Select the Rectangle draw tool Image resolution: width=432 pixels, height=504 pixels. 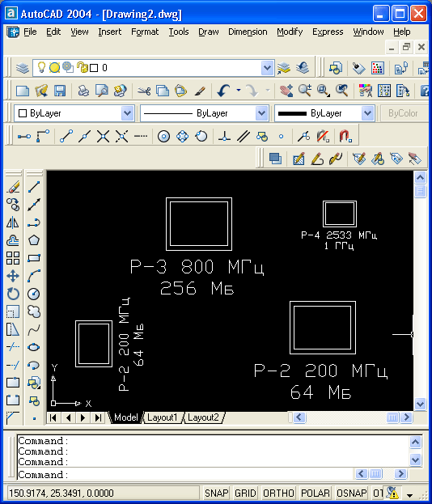[34, 258]
